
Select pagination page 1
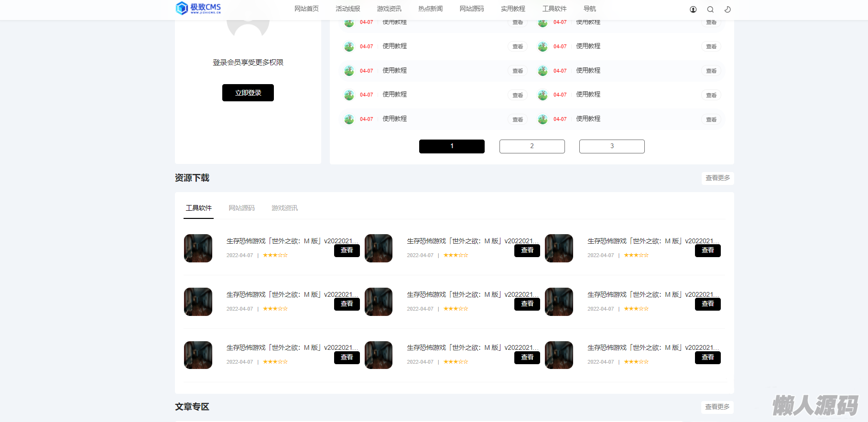(452, 146)
